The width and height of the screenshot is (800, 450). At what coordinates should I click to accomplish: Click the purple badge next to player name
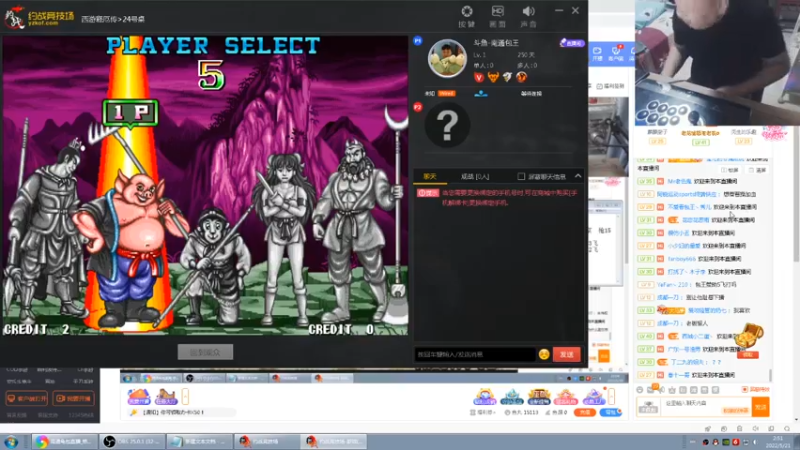pyautogui.click(x=571, y=43)
